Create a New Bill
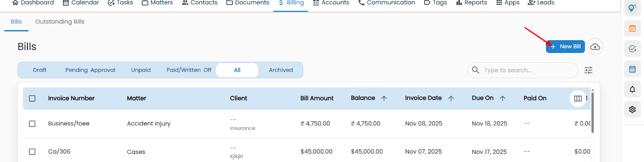 [565, 47]
